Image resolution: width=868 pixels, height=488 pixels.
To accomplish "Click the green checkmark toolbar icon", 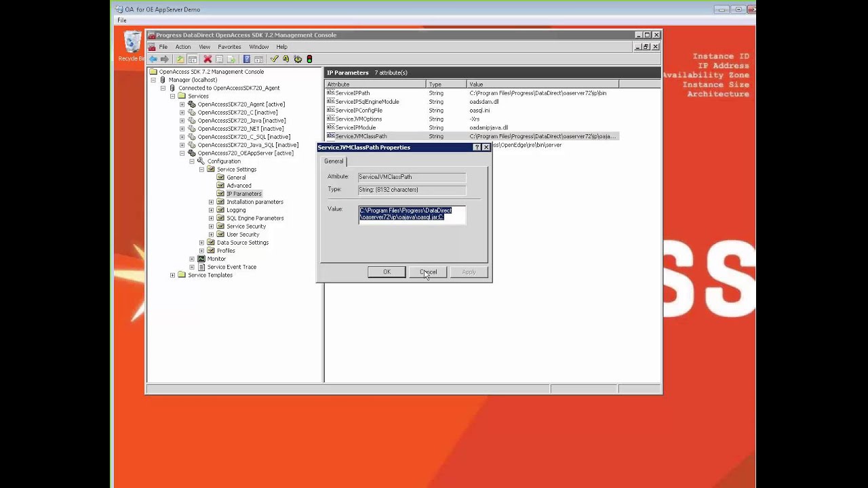I will click(274, 59).
